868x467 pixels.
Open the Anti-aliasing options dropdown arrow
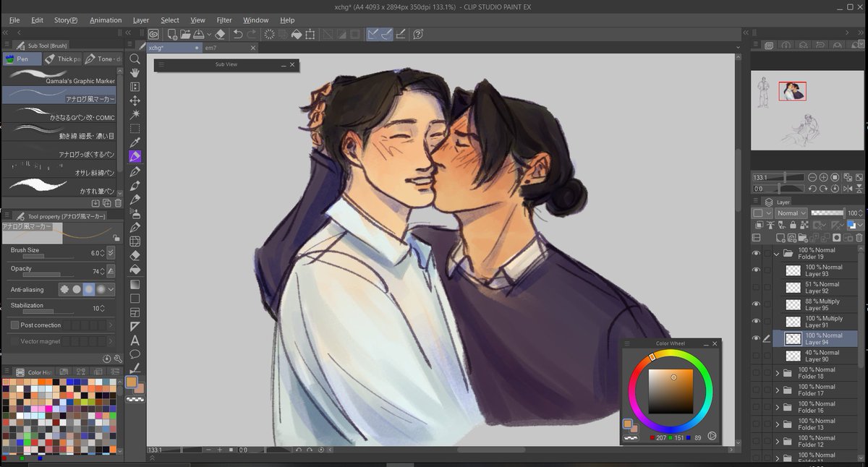point(111,289)
